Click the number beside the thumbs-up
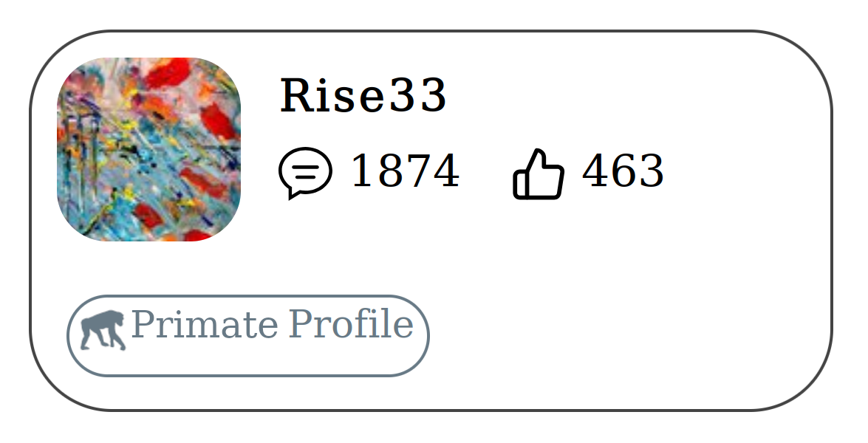The width and height of the screenshot is (868, 443). [623, 172]
